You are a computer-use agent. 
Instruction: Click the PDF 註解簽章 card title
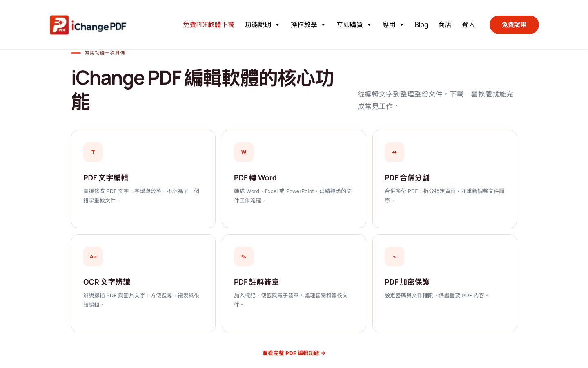[x=256, y=282]
